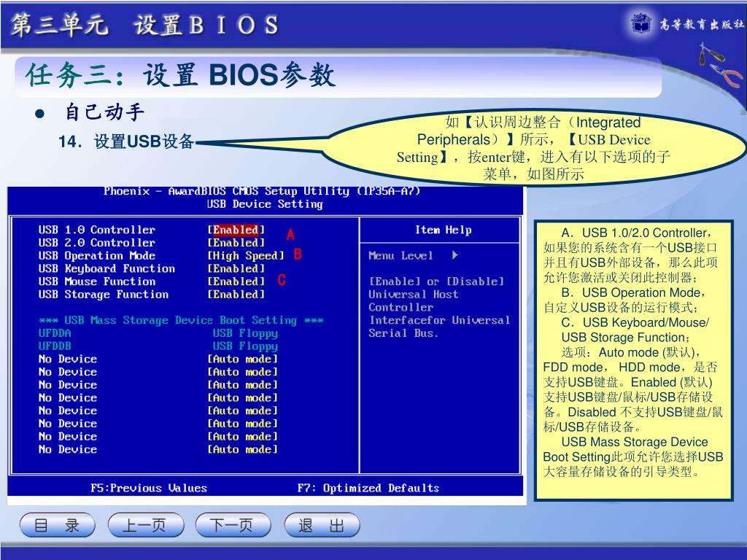Click the USB Mass Storage Device Boot Setting heading
747x560 pixels.
click(181, 320)
